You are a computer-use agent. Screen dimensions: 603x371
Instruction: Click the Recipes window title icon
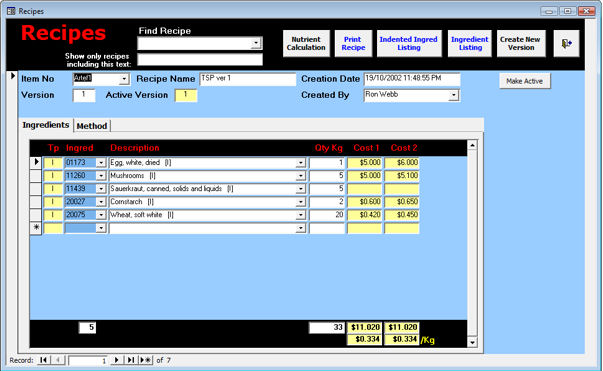point(11,11)
